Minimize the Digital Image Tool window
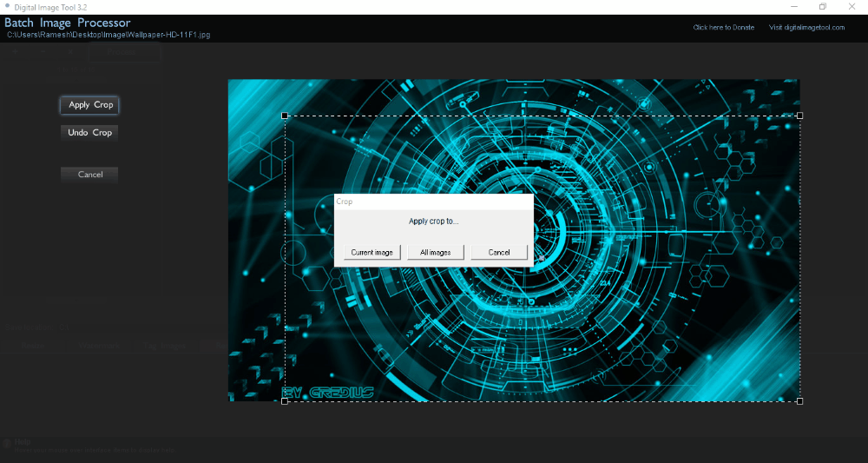Image resolution: width=868 pixels, height=463 pixels. click(794, 7)
